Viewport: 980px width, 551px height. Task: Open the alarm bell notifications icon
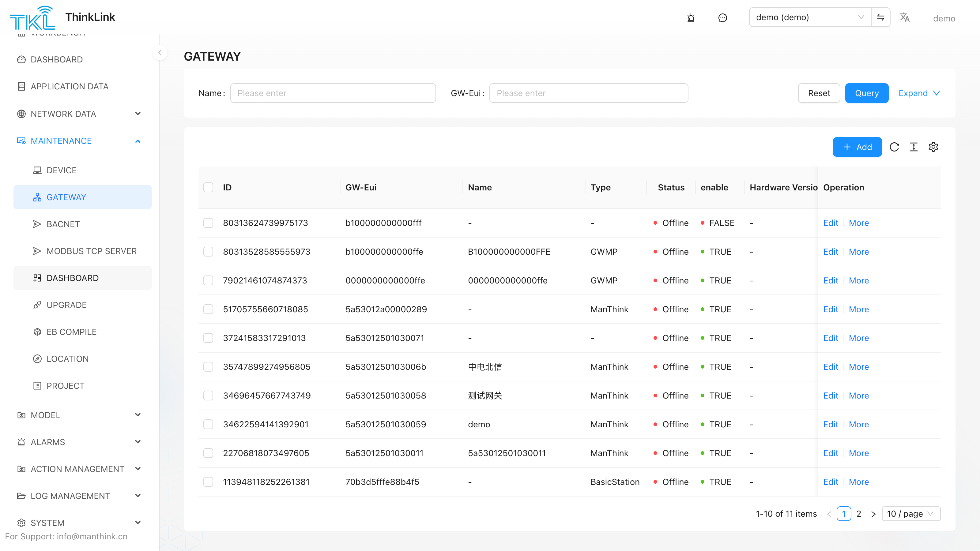(691, 17)
